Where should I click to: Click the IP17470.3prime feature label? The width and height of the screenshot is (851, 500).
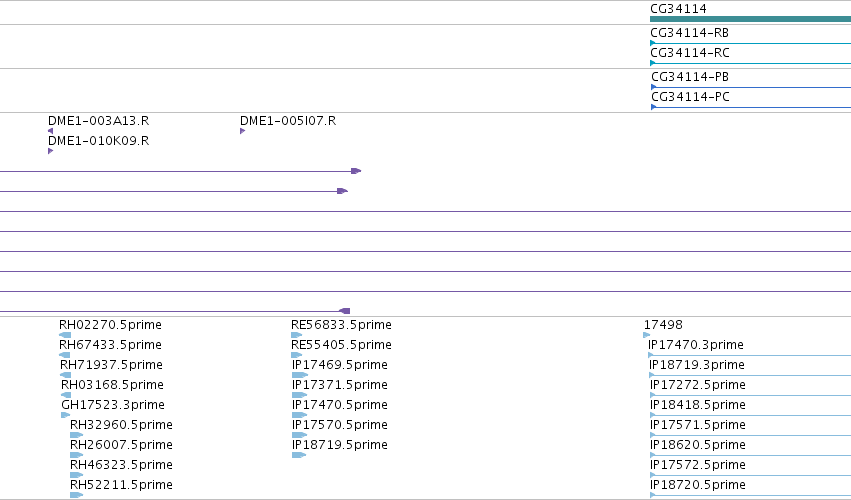point(696,345)
